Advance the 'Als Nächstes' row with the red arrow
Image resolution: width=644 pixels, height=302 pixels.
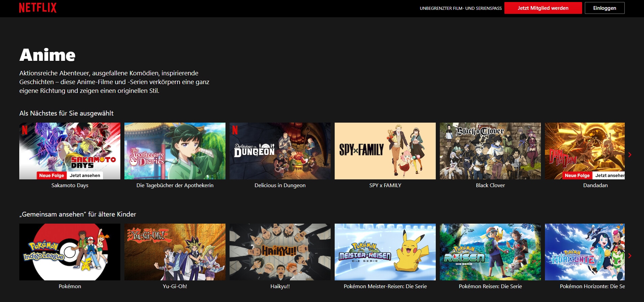coord(630,155)
